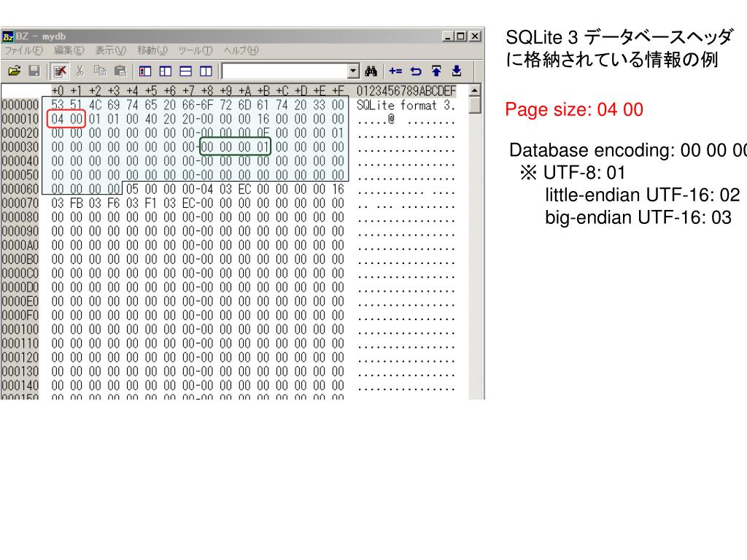
Task: Open the ツール(T) menu
Action: [196, 50]
